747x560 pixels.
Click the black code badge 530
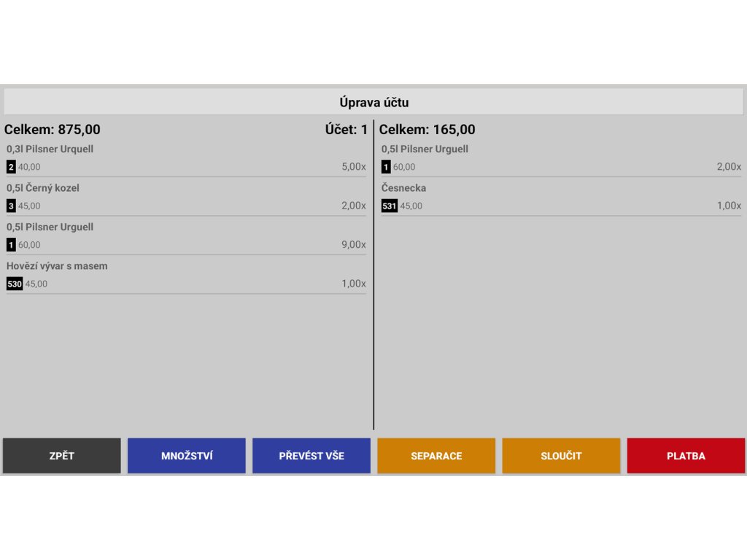tap(15, 284)
